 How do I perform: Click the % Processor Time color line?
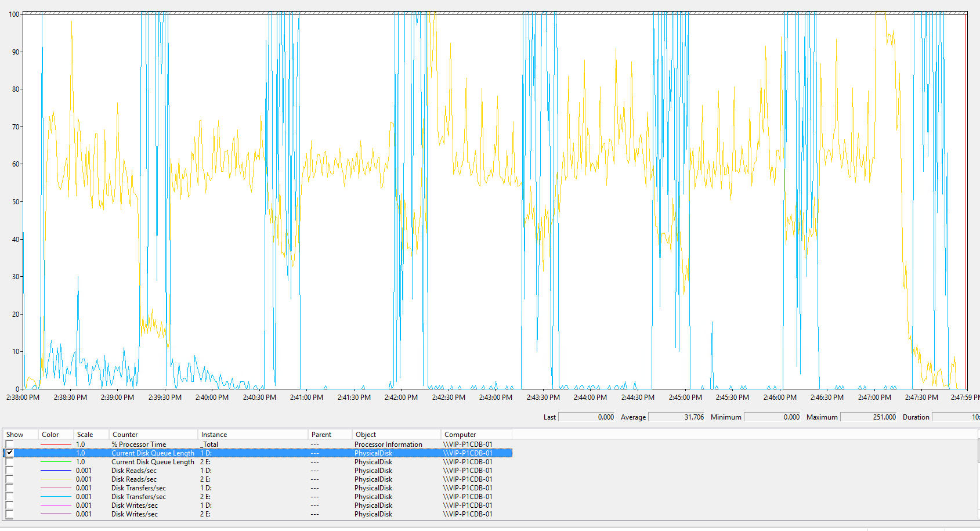point(56,445)
